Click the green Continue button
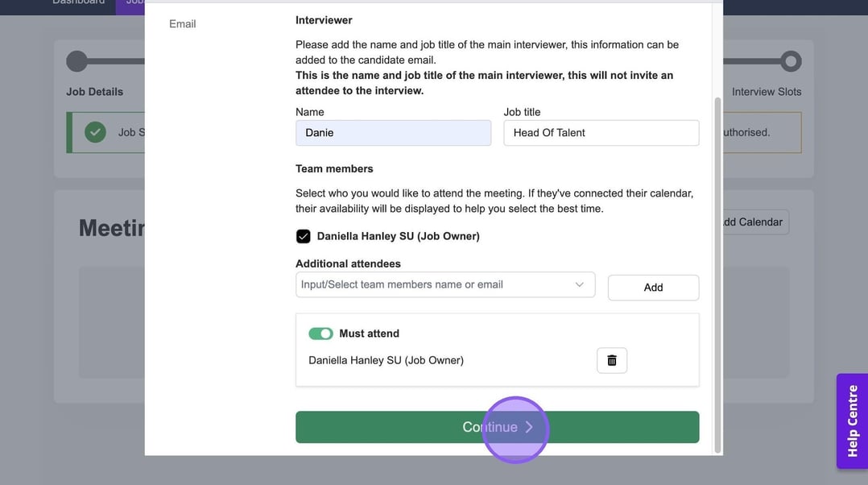Screen dimensions: 868x485 [x=497, y=427]
